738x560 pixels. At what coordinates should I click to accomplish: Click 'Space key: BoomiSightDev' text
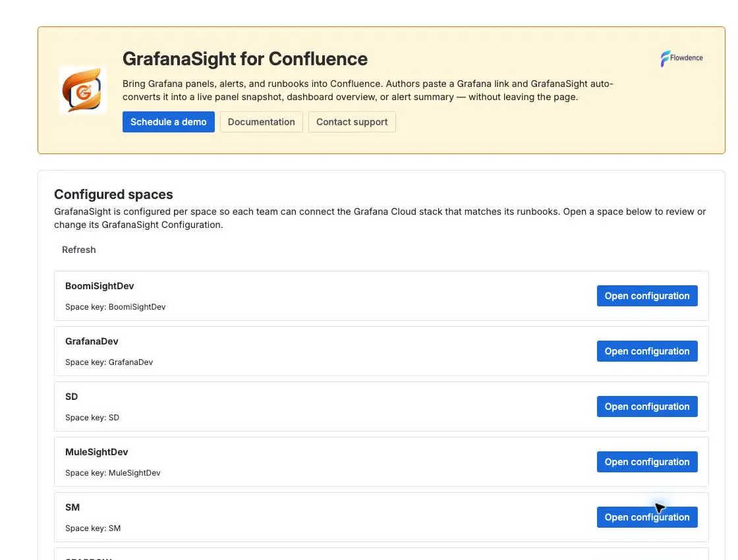click(x=115, y=307)
